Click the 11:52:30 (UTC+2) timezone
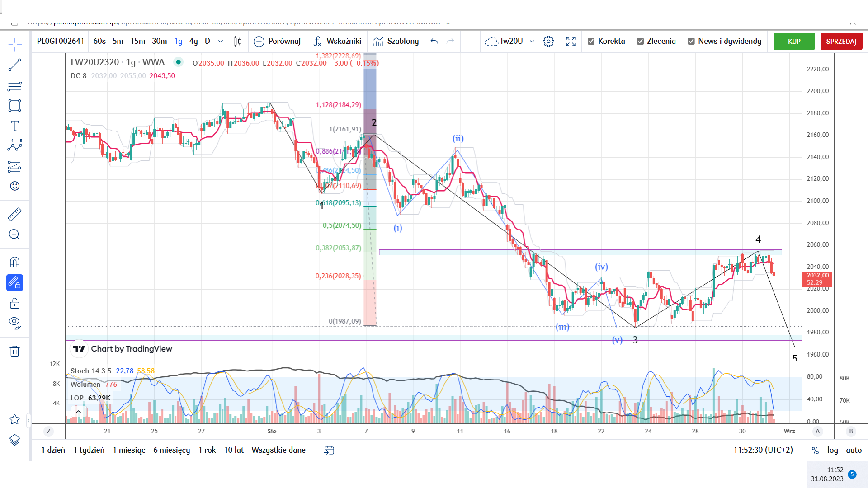 [x=763, y=450]
